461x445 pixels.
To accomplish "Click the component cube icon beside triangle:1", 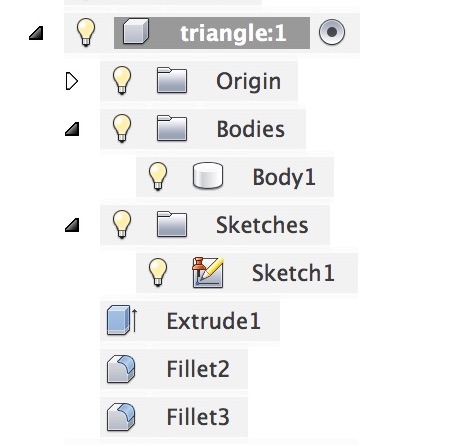I will 135,31.
